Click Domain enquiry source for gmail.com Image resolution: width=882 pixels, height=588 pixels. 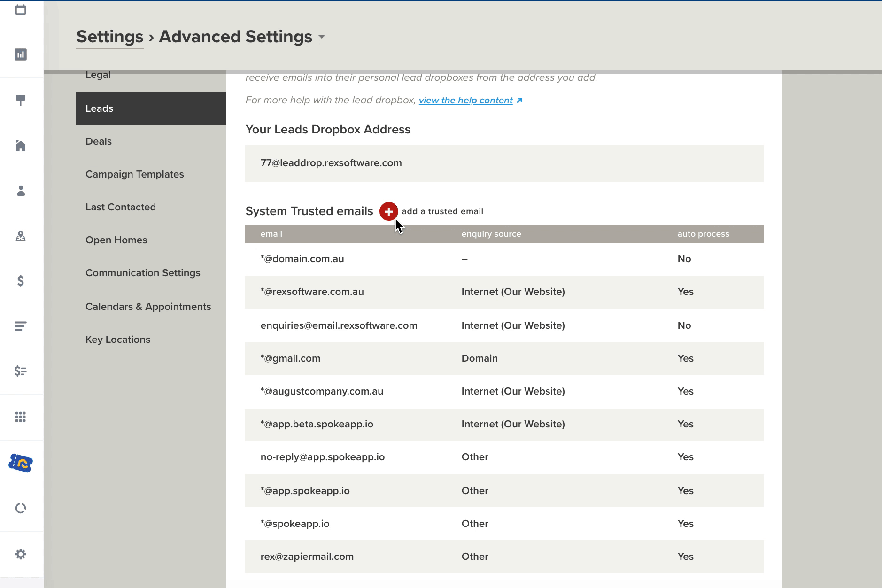[480, 358]
